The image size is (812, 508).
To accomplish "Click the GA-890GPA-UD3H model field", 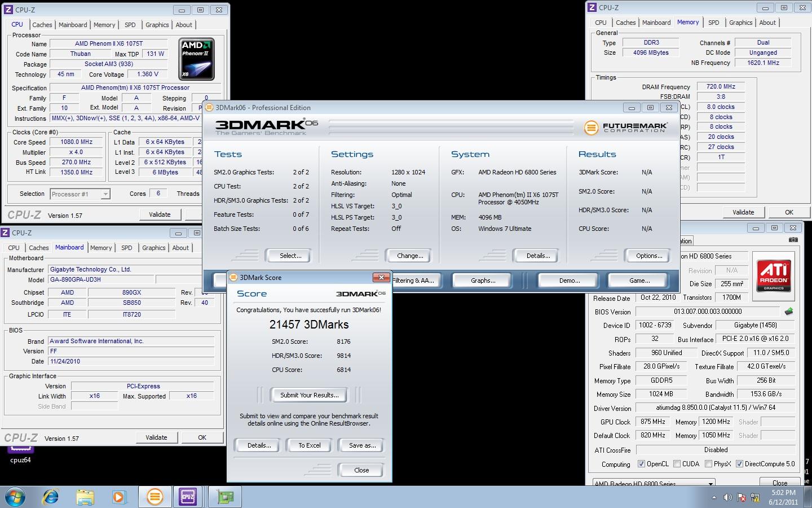I will pos(100,279).
